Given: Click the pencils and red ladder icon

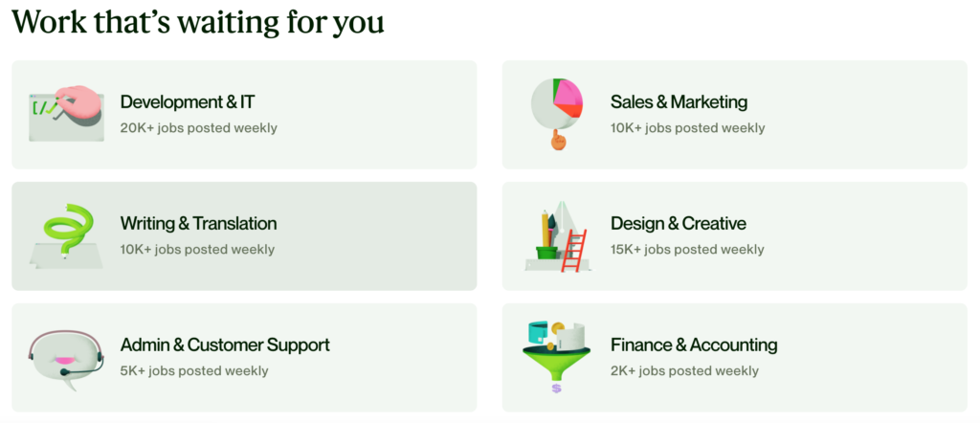Looking at the screenshot, I should tap(557, 236).
